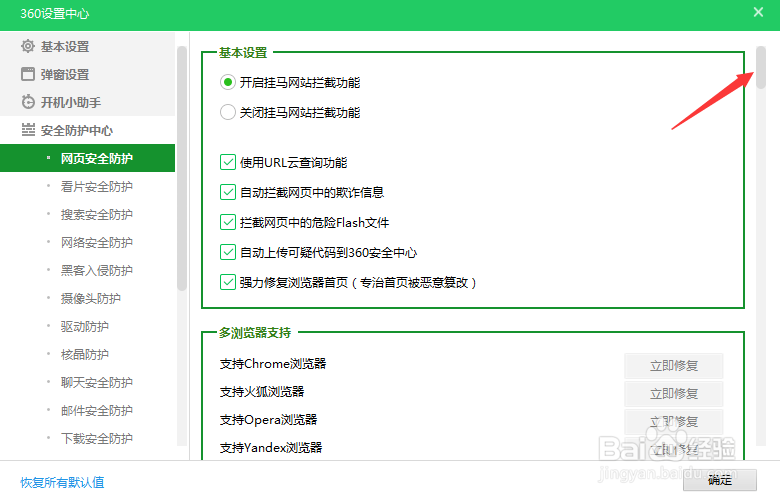Click the icon beside 安全防护中心
Image resolution: width=780 pixels, height=500 pixels.
(x=28, y=130)
